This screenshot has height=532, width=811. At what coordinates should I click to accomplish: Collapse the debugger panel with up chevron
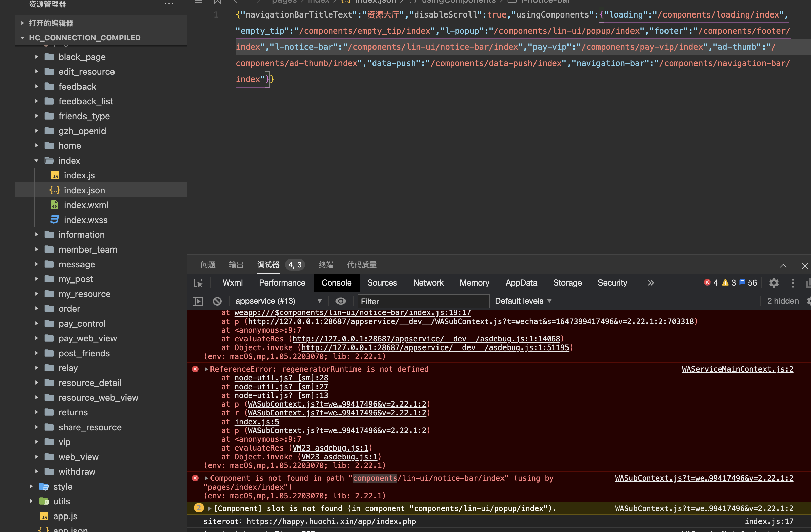coord(783,266)
